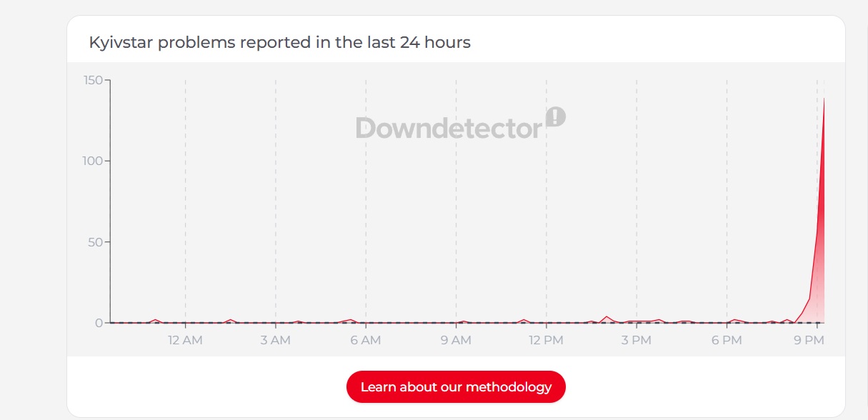Open the Learn about our methodology button

tap(456, 387)
